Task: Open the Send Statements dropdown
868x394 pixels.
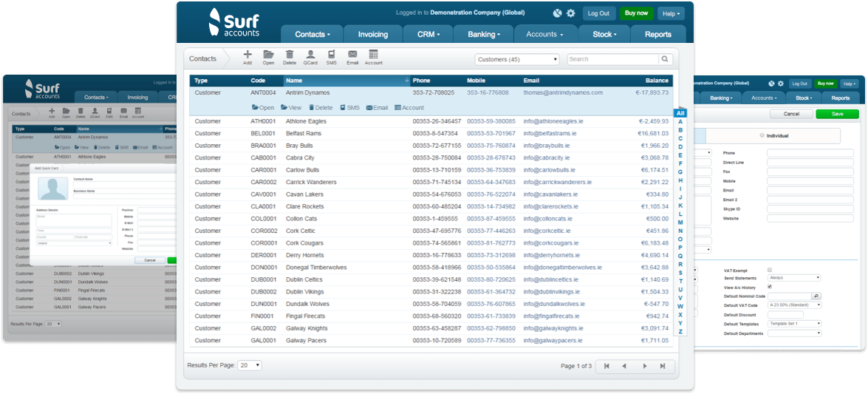Action: [x=794, y=278]
